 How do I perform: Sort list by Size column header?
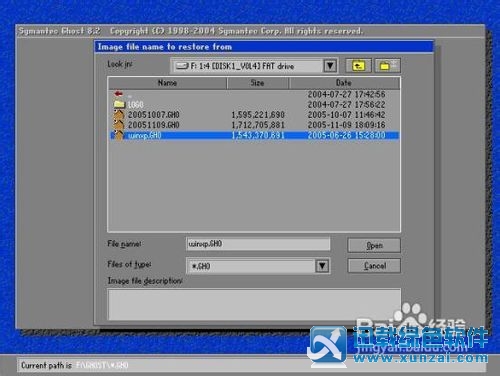click(258, 83)
